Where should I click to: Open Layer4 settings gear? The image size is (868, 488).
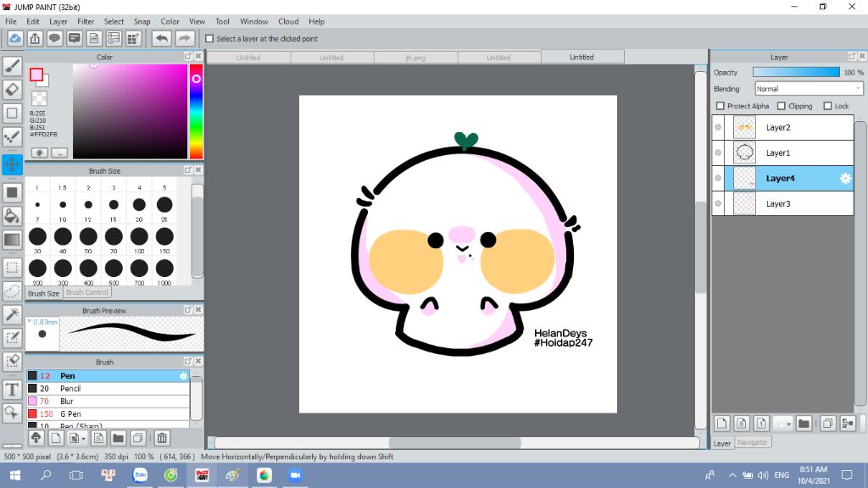pyautogui.click(x=845, y=178)
